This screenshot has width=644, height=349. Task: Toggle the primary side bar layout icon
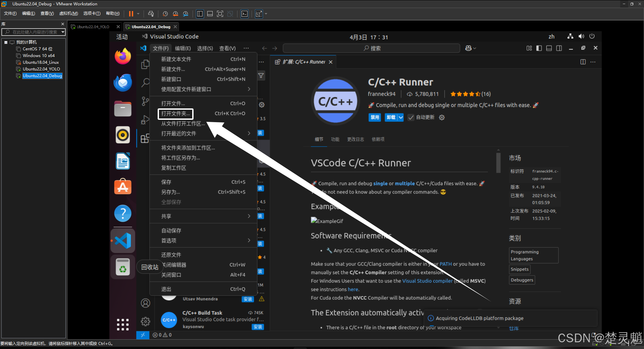pos(539,48)
